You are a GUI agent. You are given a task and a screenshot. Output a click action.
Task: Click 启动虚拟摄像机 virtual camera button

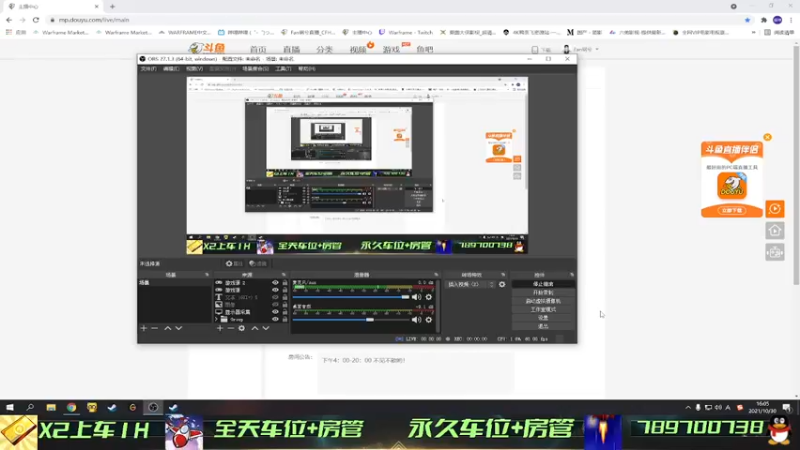pos(543,301)
